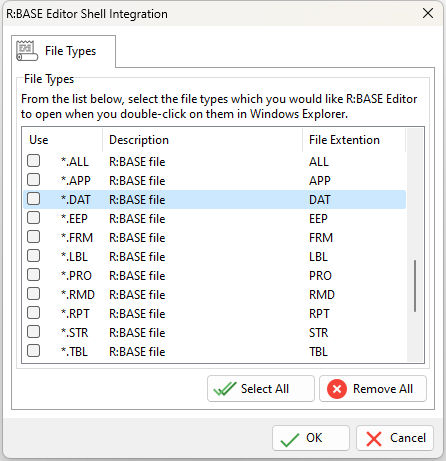Confirm with the OK button

pyautogui.click(x=311, y=438)
